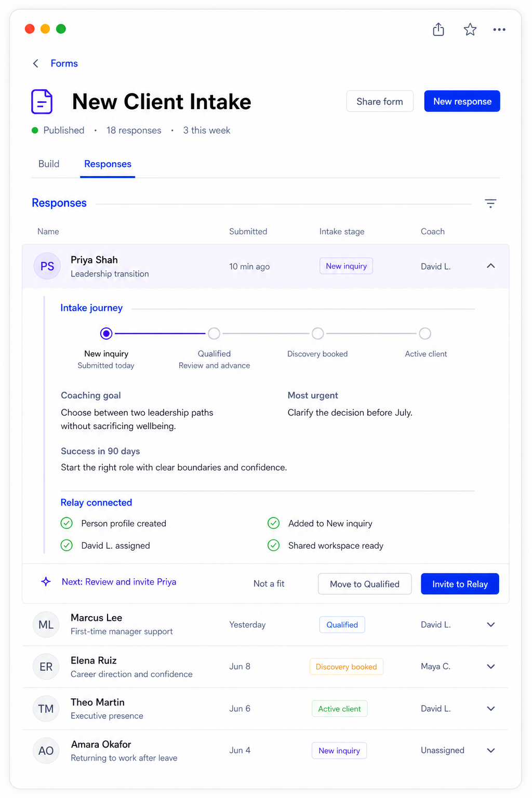Click the New Client Intake title
Image resolution: width=532 pixels, height=798 pixels.
(162, 102)
